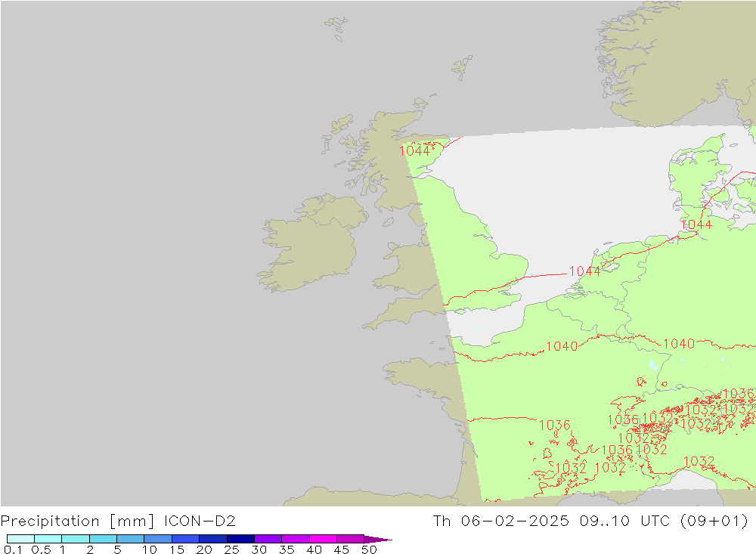Click the "Precipitation [mm] ICON-D2" title text
756x554 pixels.
118,521
